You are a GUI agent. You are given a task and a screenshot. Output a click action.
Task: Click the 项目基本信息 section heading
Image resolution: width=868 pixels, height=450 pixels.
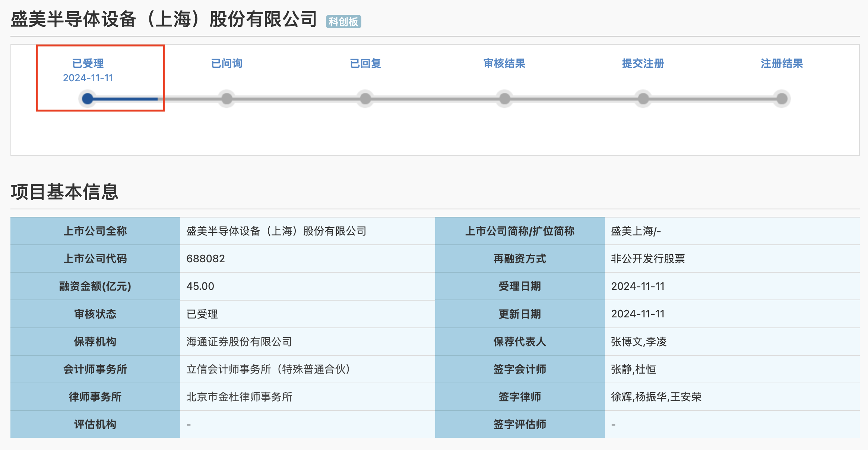(x=64, y=192)
